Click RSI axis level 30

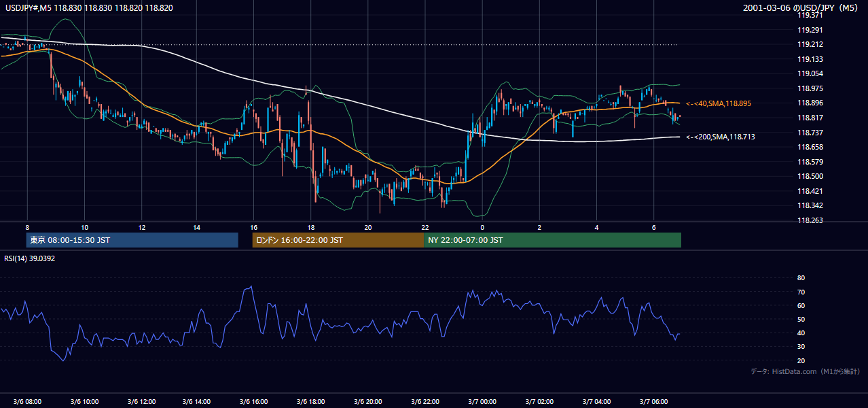[x=801, y=347]
